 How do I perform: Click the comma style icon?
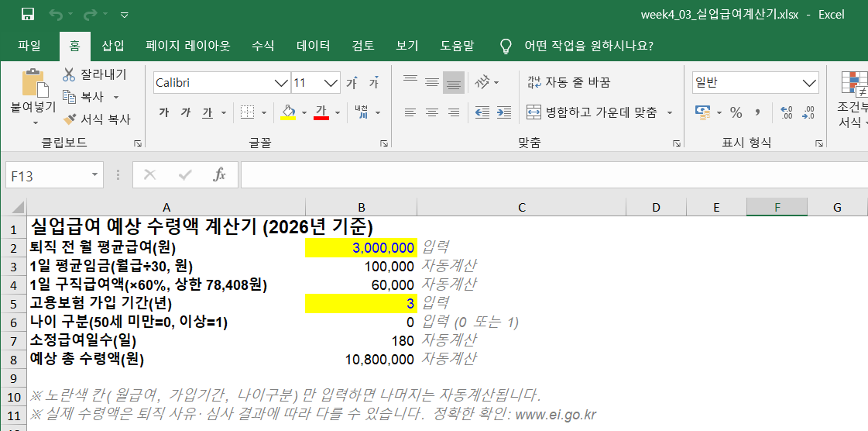pos(757,112)
